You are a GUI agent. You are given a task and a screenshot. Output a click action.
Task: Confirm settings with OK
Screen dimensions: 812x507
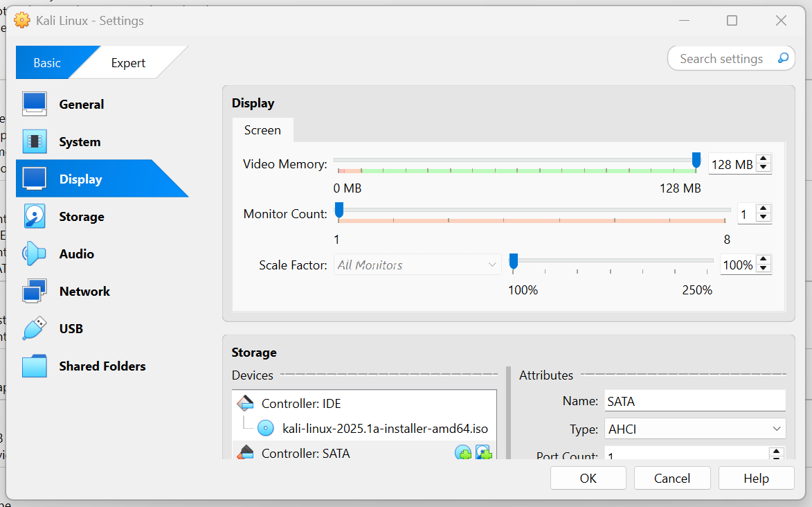[588, 478]
